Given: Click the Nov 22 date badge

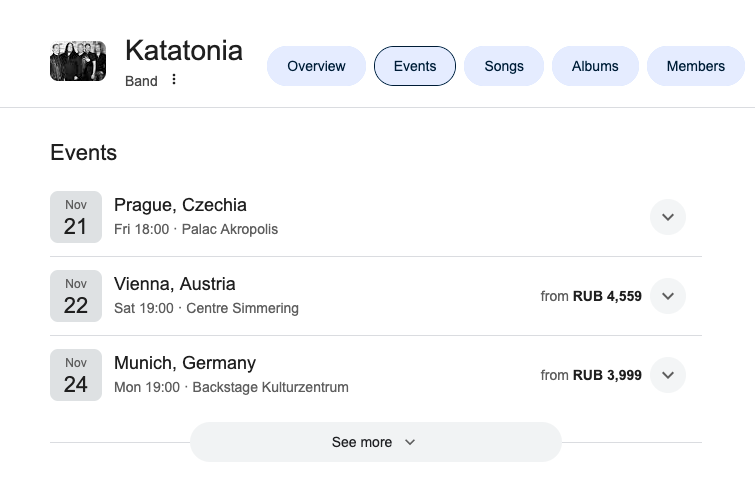Looking at the screenshot, I should click(x=76, y=296).
